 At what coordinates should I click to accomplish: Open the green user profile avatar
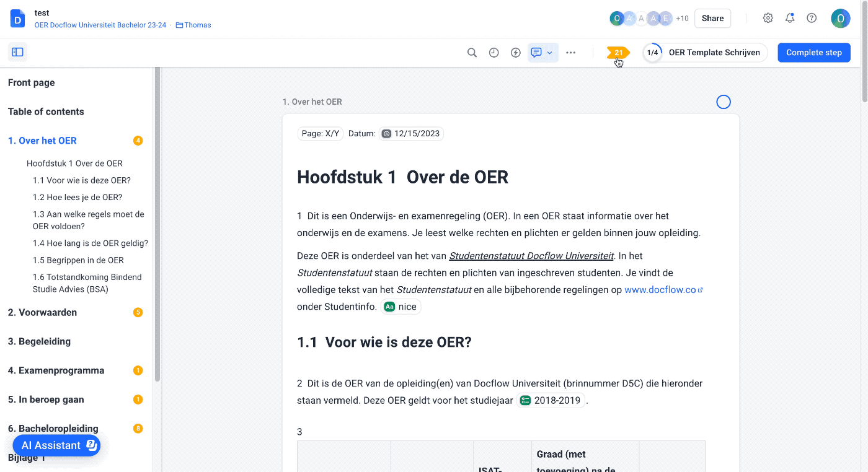tap(841, 19)
